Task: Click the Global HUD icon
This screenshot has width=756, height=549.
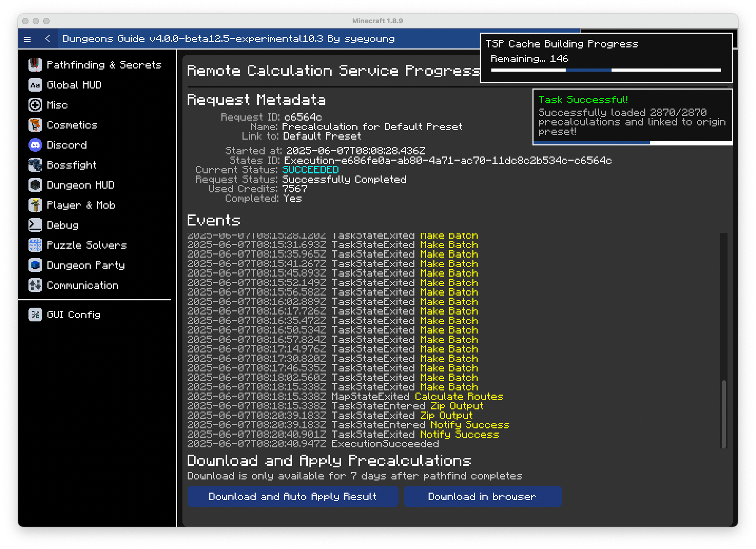Action: coord(35,85)
